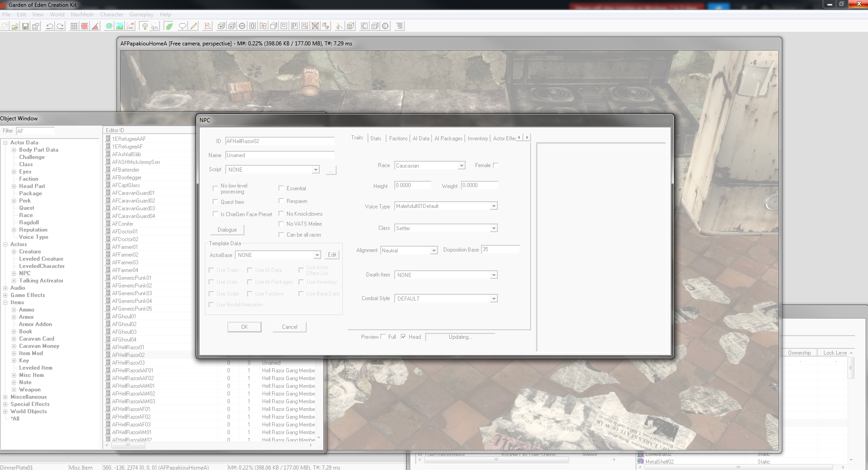Click the script ellipsis button
The image size is (868, 470).
click(331, 170)
